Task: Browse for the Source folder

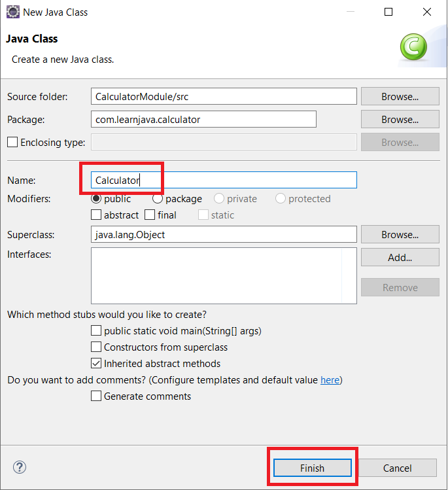Action: [400, 97]
